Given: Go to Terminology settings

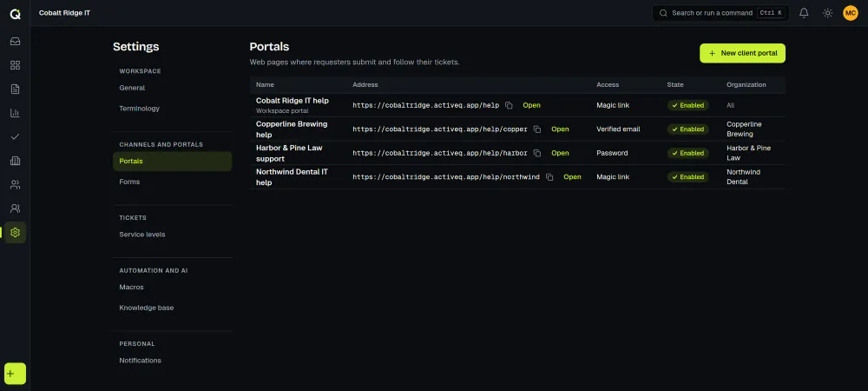Looking at the screenshot, I should point(172,109).
